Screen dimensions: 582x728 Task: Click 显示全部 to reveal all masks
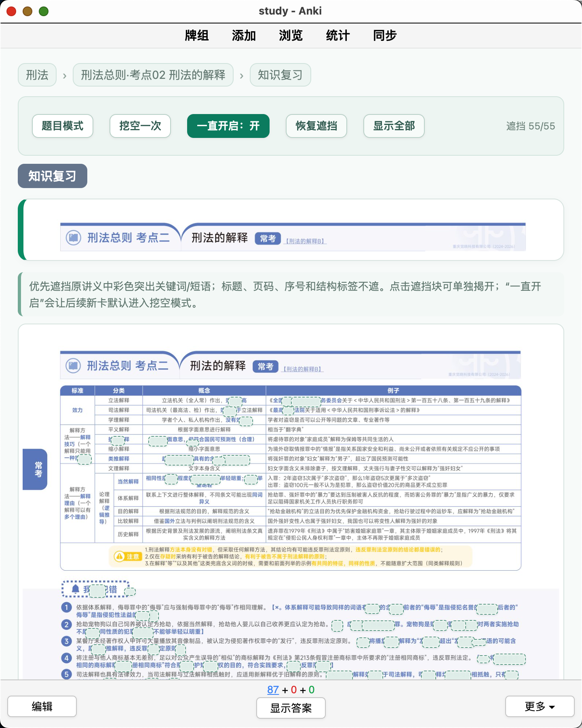[x=394, y=126]
